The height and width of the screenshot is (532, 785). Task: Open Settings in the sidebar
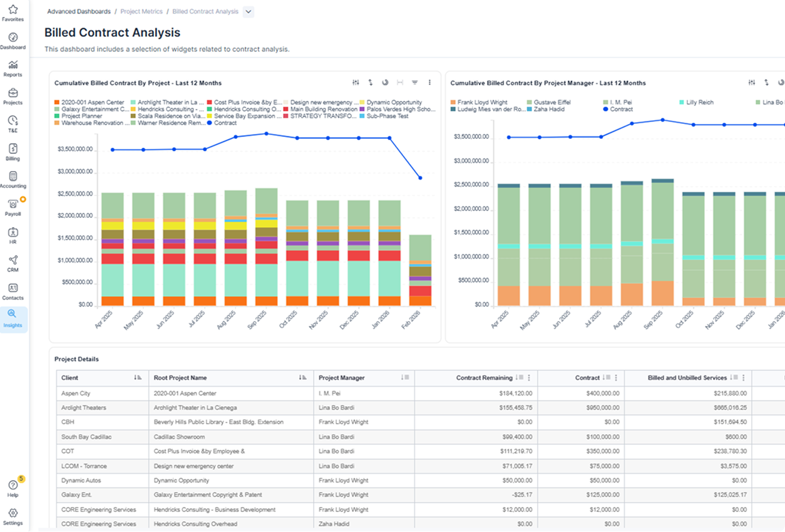point(13,516)
